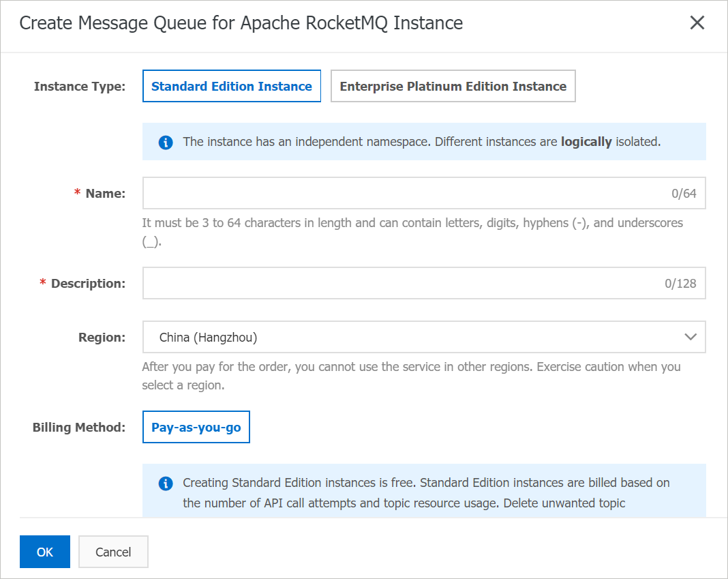The width and height of the screenshot is (728, 579).
Task: Click the Standard Edition billing notice text
Action: click(x=426, y=492)
